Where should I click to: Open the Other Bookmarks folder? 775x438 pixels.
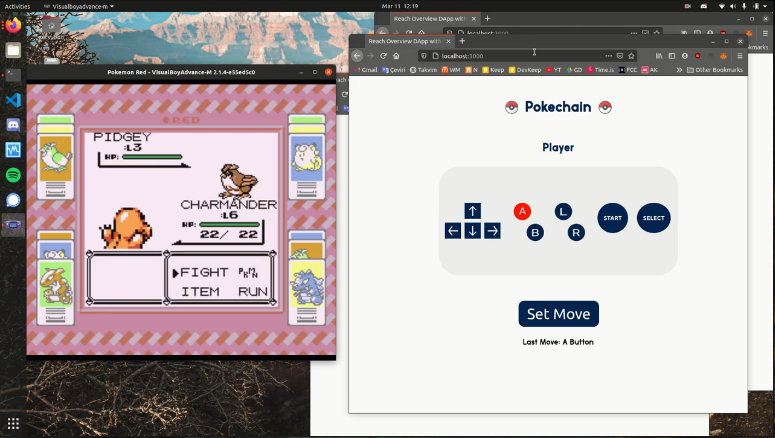[715, 70]
